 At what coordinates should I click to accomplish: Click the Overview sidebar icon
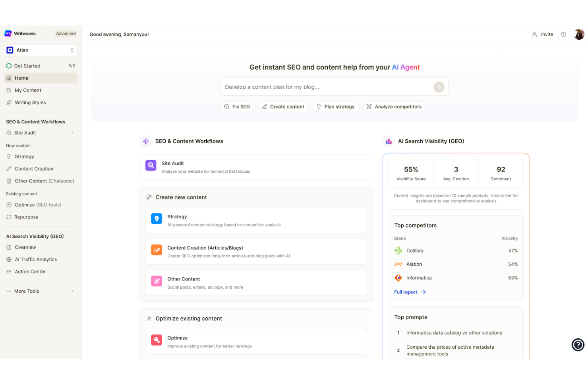(x=9, y=247)
